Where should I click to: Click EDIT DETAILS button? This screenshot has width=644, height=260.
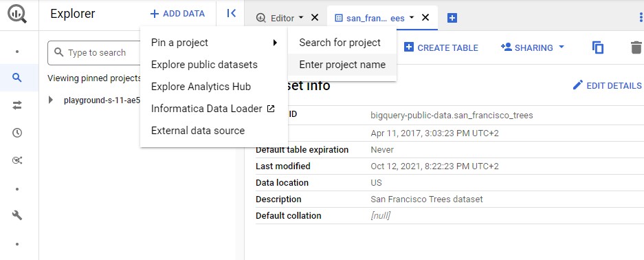tap(607, 85)
